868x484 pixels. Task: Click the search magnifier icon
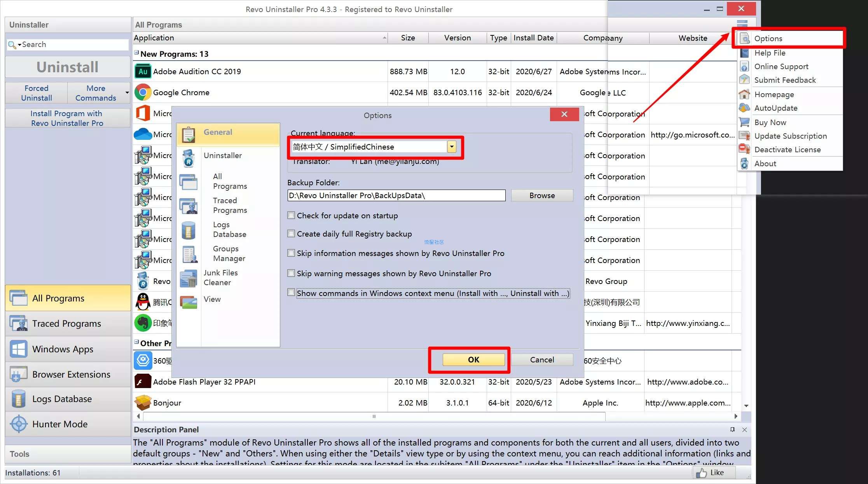click(12, 45)
